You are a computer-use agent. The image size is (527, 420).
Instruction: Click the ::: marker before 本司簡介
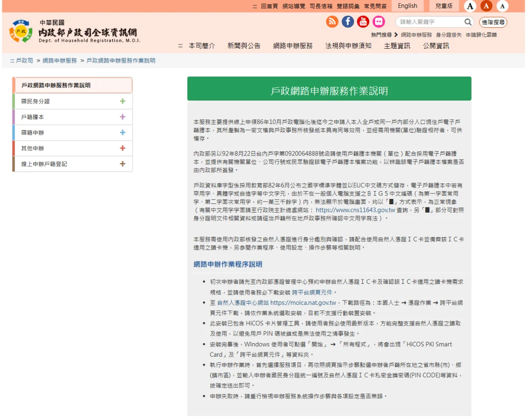(180, 46)
